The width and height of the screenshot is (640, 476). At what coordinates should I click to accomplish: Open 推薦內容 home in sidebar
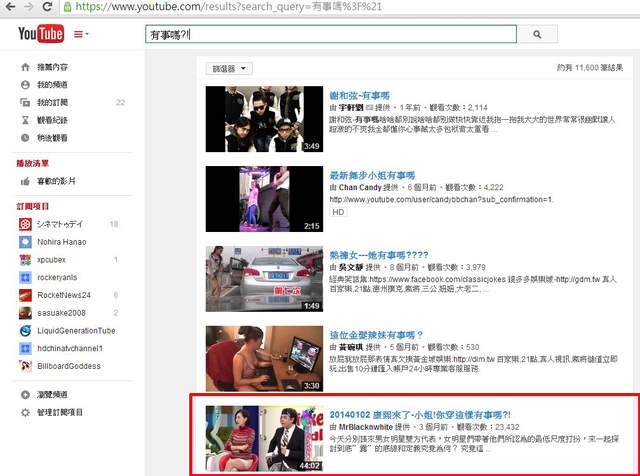(53, 68)
